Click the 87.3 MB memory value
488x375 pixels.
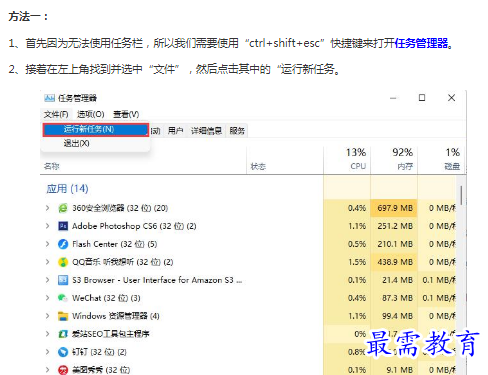tap(397, 298)
